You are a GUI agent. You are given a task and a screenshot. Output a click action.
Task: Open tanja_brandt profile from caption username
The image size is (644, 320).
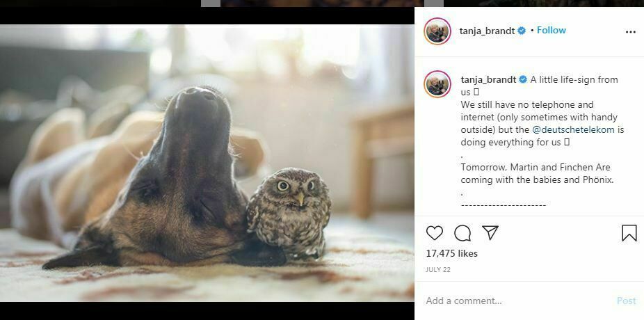pos(488,80)
